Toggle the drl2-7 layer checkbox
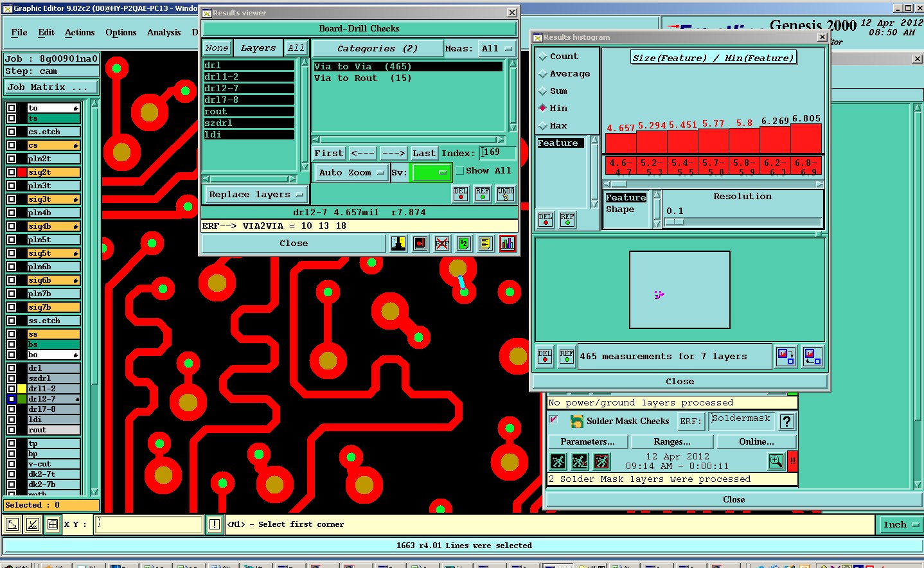The image size is (924, 568). click(x=12, y=399)
